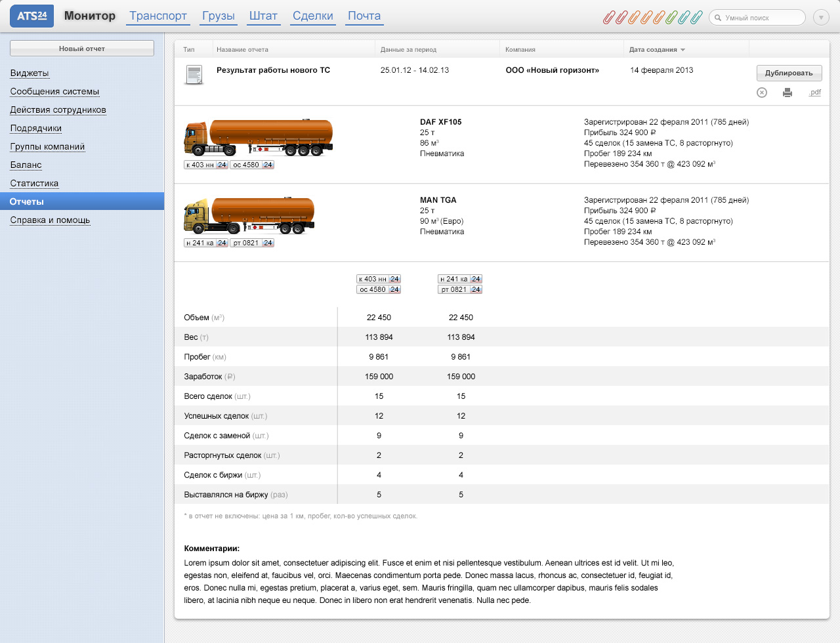The image size is (840, 643).
Task: Delete the report with the circled X icon
Action: [762, 93]
